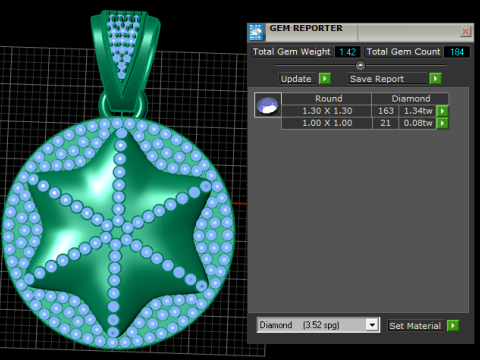Close the Gem Reporter panel
This screenshot has height=360, width=480.
(x=465, y=32)
